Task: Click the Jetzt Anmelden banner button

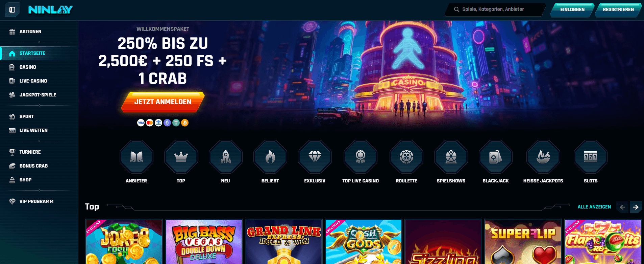Action: click(x=163, y=102)
